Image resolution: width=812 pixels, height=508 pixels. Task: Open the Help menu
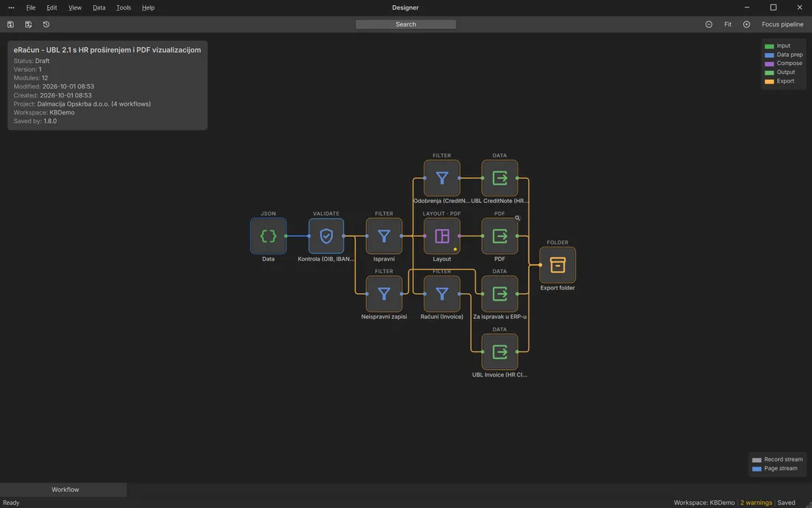[x=148, y=8]
